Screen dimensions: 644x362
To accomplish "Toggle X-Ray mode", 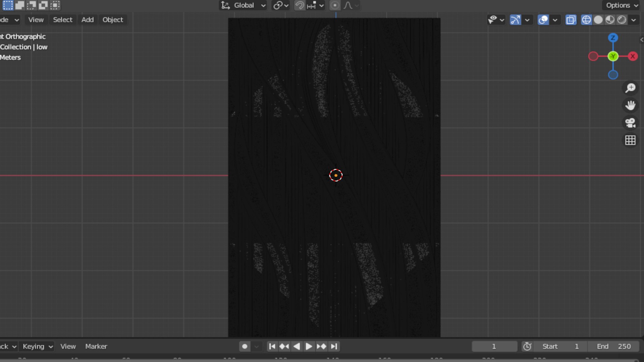I will click(571, 20).
